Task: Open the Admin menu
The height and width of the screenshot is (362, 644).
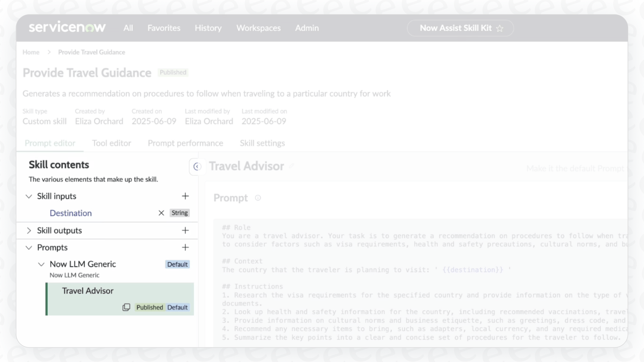Action: pos(307,28)
